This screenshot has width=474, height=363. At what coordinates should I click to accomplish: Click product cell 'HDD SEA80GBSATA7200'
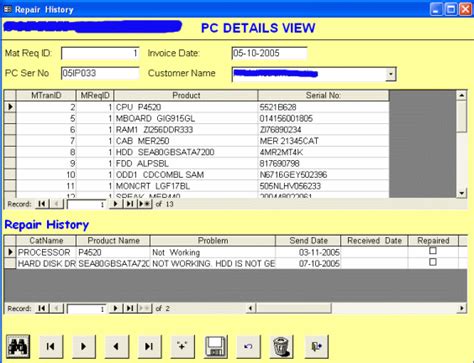[x=186, y=152]
